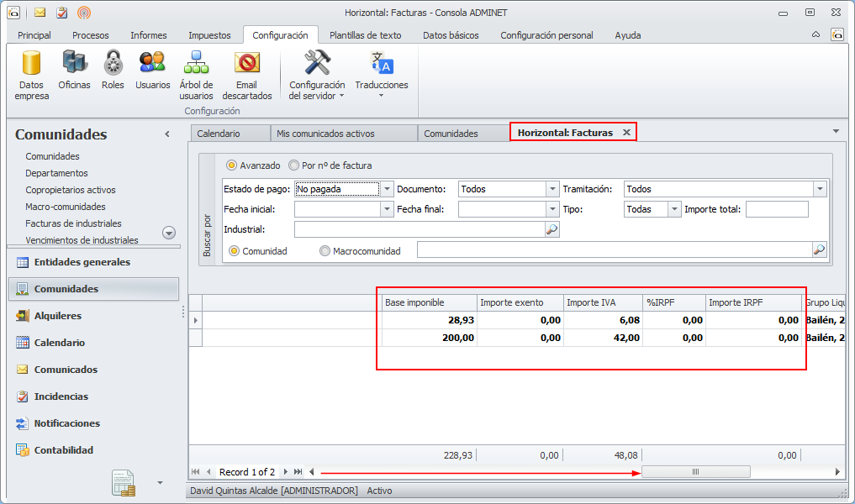Open Datos empresa in the ribbon
Image resolution: width=855 pixels, height=504 pixels.
[x=31, y=64]
